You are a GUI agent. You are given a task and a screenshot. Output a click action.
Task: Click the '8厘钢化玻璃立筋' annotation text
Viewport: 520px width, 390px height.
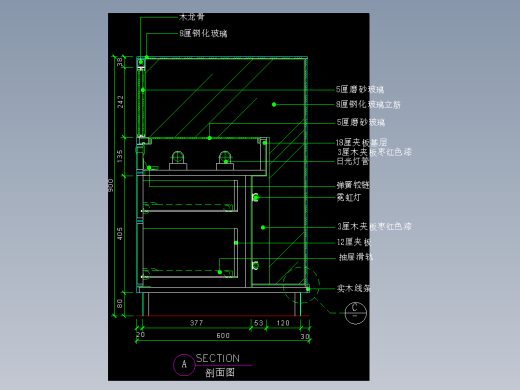click(x=368, y=105)
